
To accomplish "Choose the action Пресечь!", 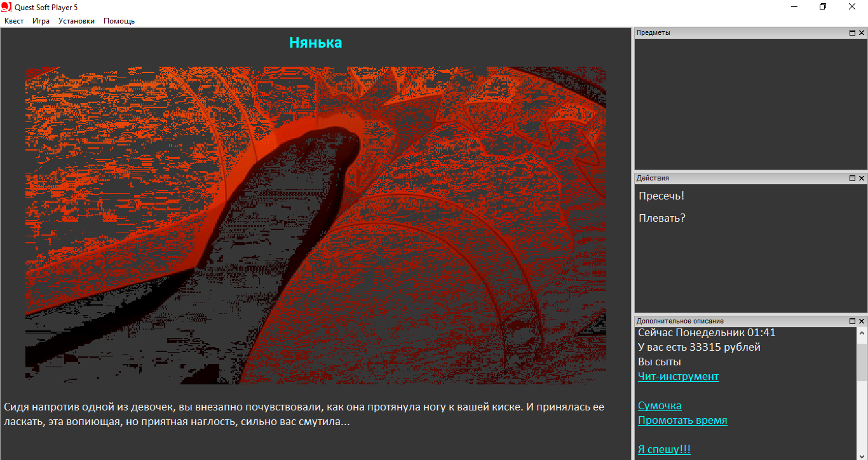I will click(x=661, y=196).
